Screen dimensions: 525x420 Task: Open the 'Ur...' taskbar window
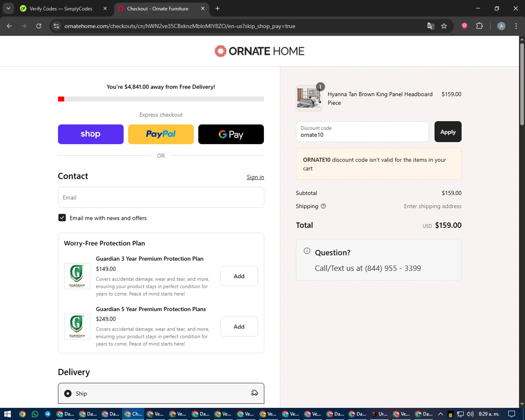(379, 414)
